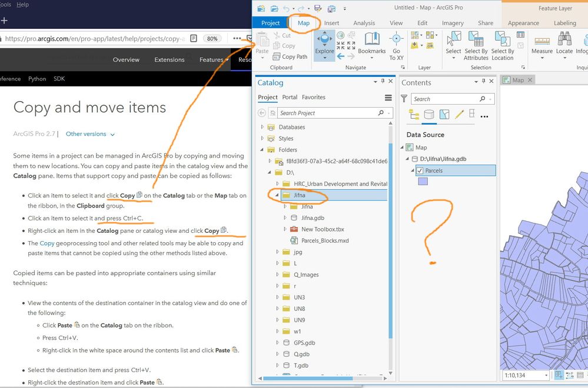Image resolution: width=588 pixels, height=388 pixels.
Task: Toggle the grid icon in map status bar
Action: [x=580, y=375]
